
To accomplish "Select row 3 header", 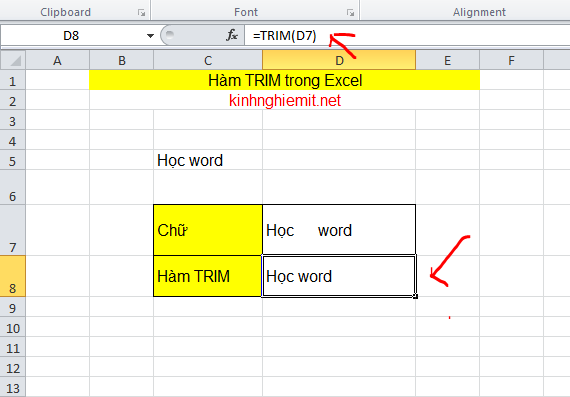I will coord(13,120).
